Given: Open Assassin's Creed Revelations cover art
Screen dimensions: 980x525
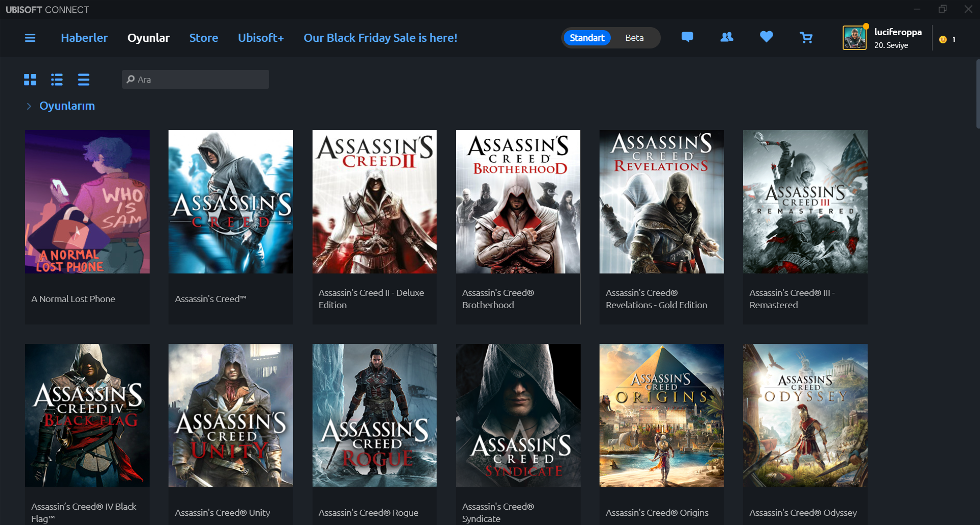Looking at the screenshot, I should pos(662,202).
